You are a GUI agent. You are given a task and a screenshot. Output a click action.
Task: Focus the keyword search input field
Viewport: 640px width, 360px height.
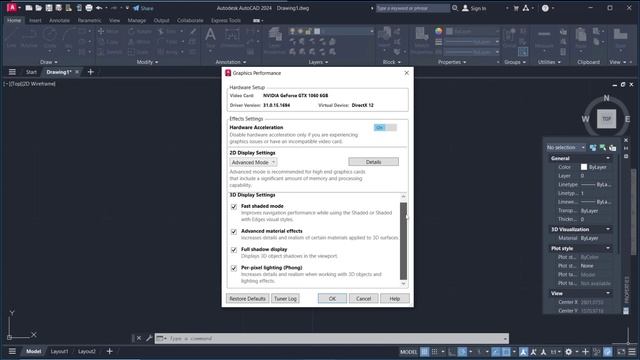[x=412, y=8]
